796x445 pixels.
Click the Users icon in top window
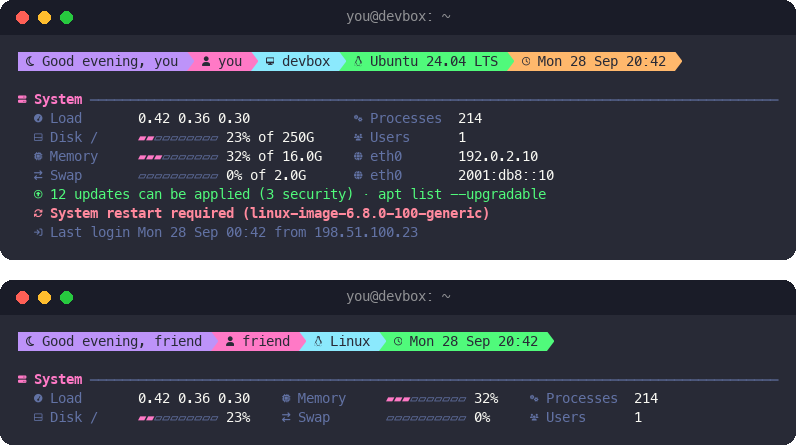click(x=358, y=138)
